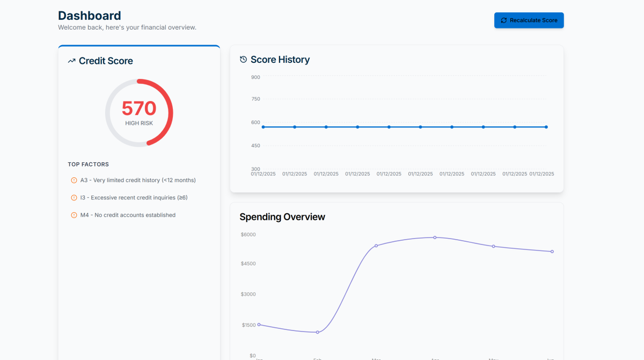
Task: Open the 'Excessive recent credit inquiries' factor text
Action: [x=134, y=198]
